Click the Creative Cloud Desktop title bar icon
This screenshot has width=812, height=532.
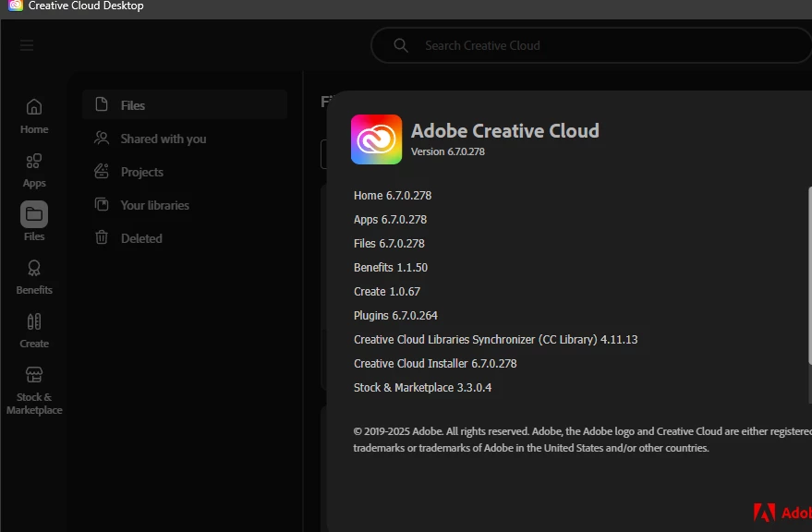click(15, 6)
